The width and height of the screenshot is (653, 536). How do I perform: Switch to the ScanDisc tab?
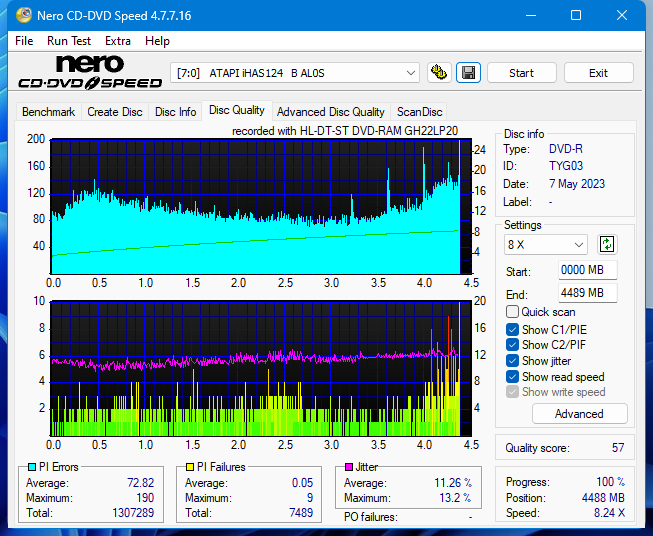(419, 112)
